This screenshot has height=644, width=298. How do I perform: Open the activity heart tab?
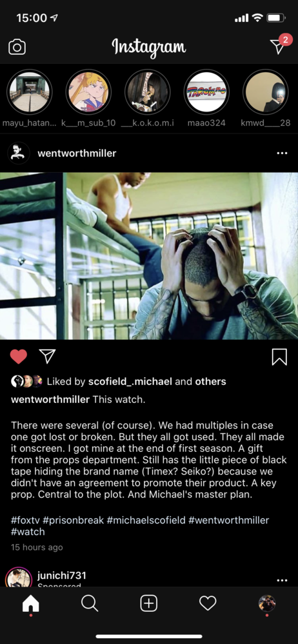pos(208,603)
